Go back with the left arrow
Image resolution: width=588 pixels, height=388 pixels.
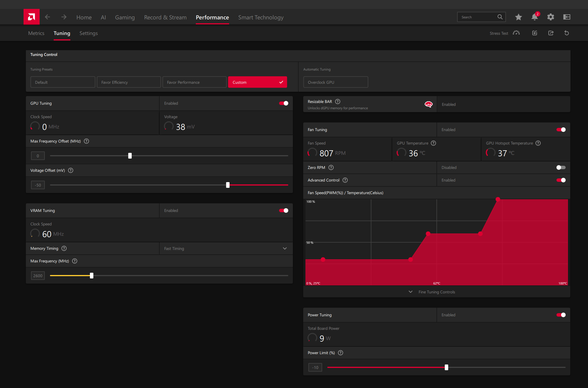(x=48, y=17)
